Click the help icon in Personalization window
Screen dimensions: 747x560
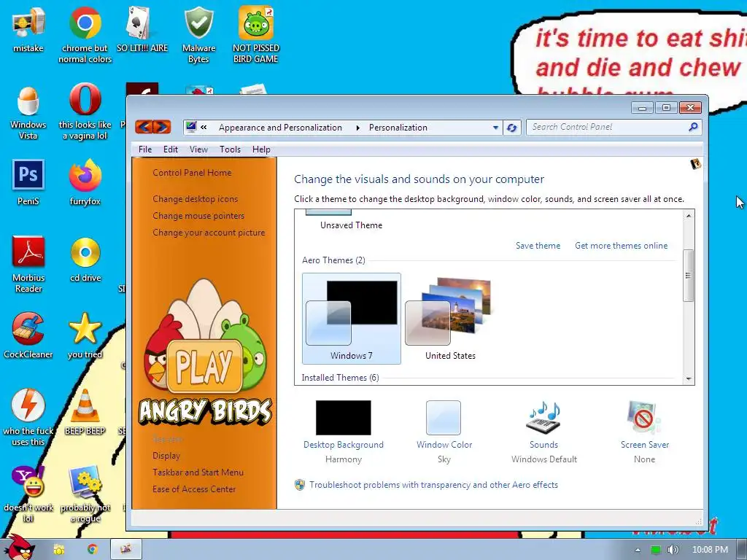tap(695, 164)
